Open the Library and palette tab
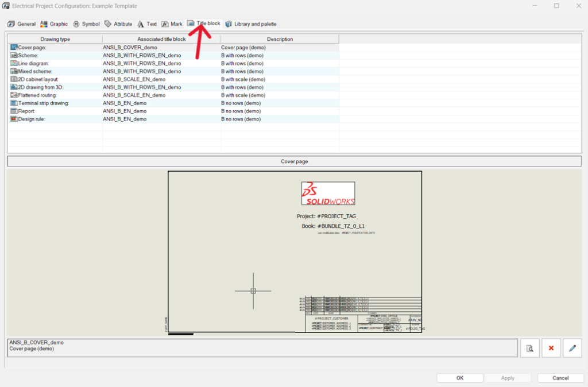This screenshot has height=387, width=588. coord(251,24)
